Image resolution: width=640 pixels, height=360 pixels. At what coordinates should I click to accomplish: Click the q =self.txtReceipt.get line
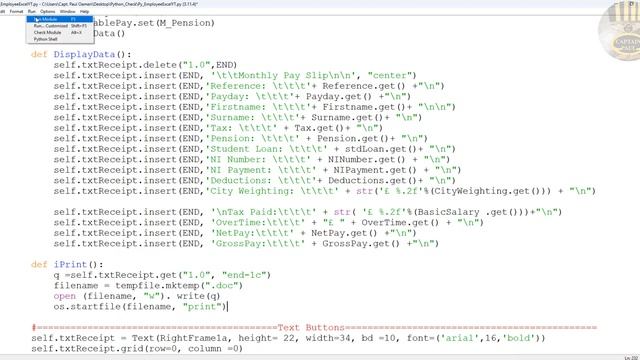click(162, 275)
